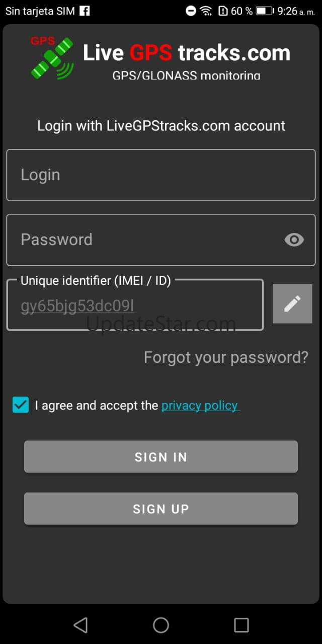Focus the Login input field
Image resolution: width=322 pixels, height=644 pixels.
pyautogui.click(x=161, y=175)
